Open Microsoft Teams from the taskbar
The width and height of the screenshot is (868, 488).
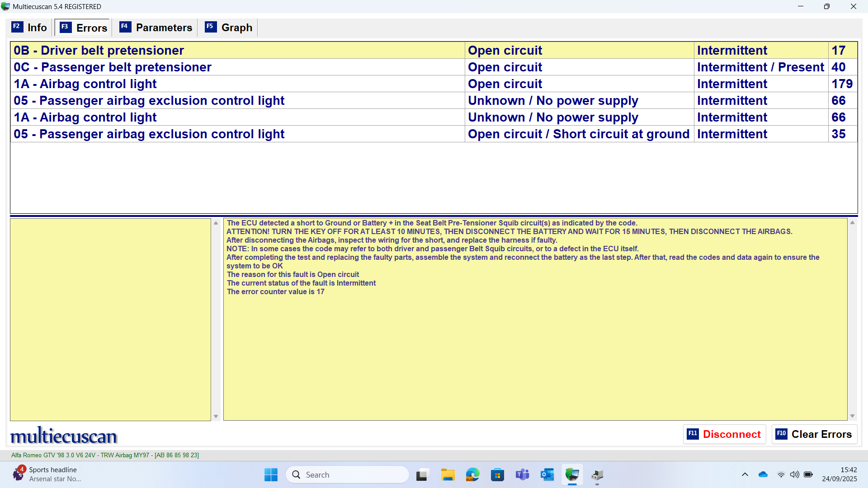point(522,474)
